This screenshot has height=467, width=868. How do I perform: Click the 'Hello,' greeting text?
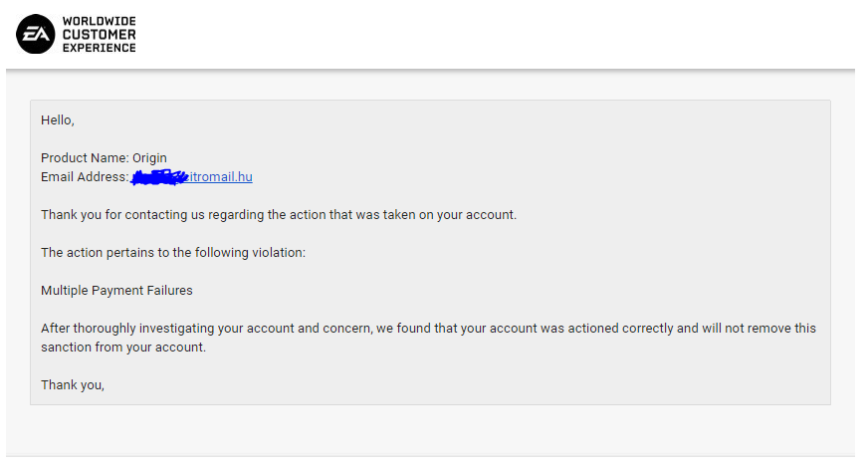tap(58, 120)
